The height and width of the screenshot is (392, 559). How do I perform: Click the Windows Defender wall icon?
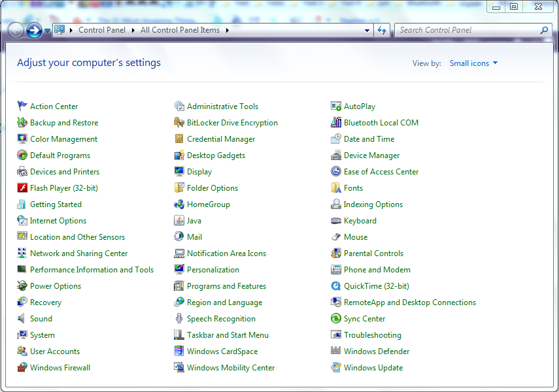pyautogui.click(x=336, y=351)
